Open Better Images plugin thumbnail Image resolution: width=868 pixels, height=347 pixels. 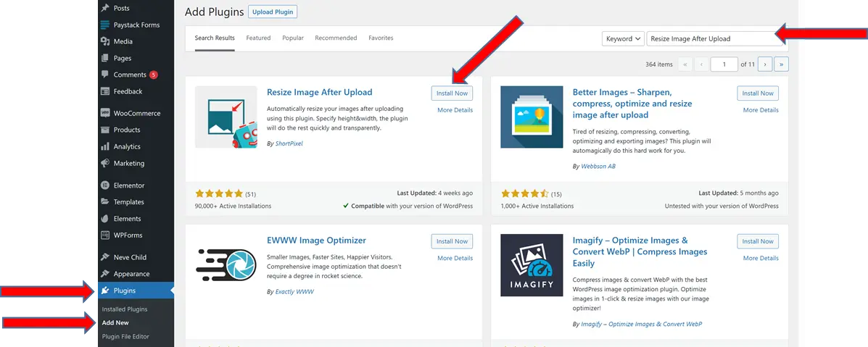(x=532, y=117)
